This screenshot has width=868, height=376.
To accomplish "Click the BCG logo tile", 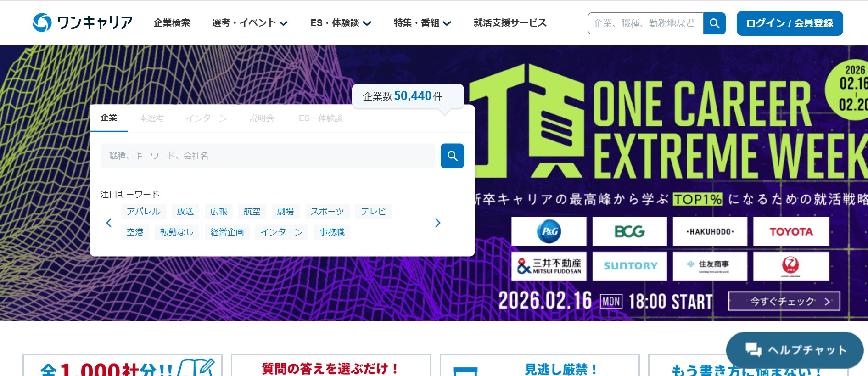I will tap(630, 231).
